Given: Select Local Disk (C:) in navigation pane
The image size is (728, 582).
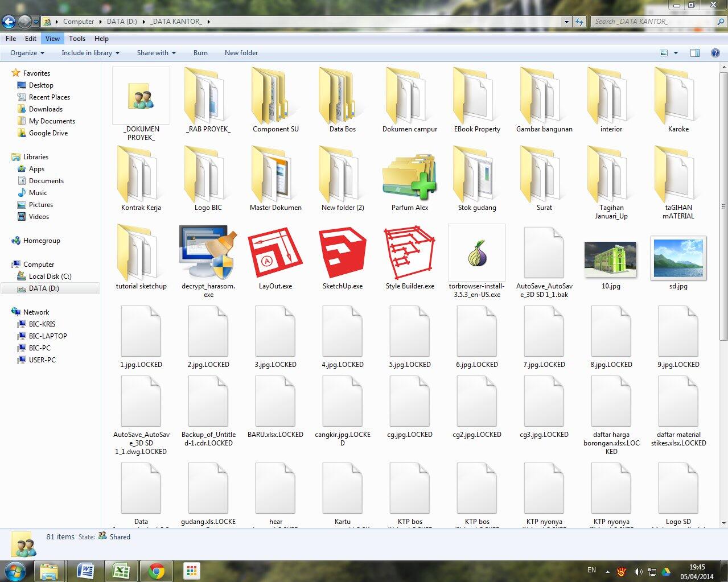Looking at the screenshot, I should pos(50,276).
